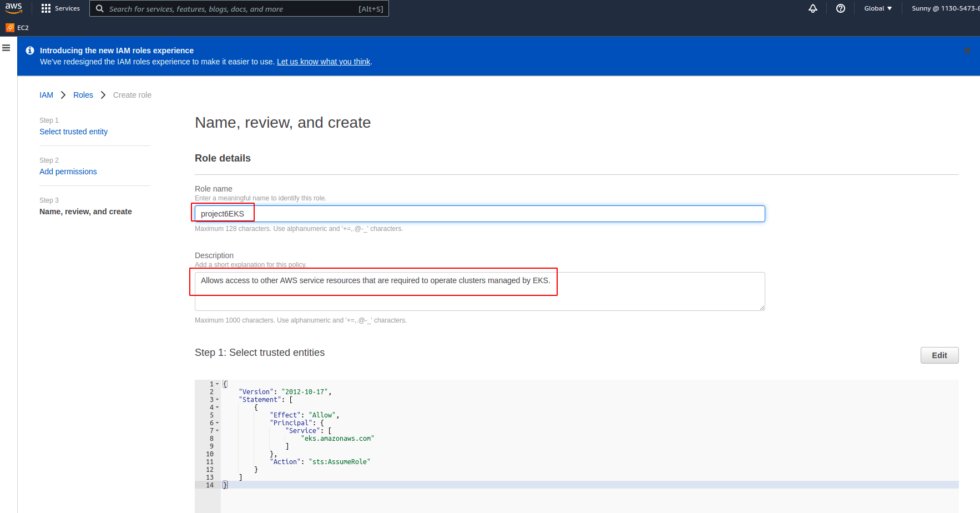Return to Step 1 Select trusted entity
This screenshot has width=980, height=513.
[73, 132]
